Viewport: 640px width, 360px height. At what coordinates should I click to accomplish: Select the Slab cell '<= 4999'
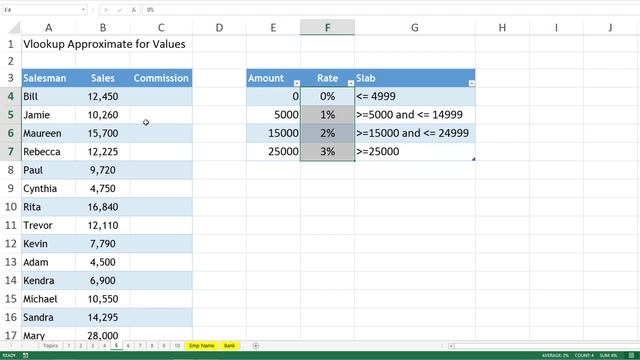point(415,96)
